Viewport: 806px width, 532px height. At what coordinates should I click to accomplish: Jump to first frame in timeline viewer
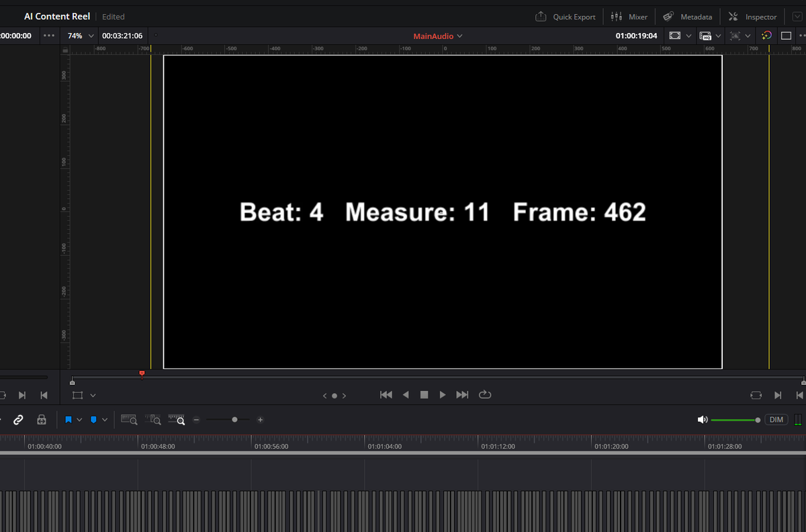pyautogui.click(x=386, y=395)
